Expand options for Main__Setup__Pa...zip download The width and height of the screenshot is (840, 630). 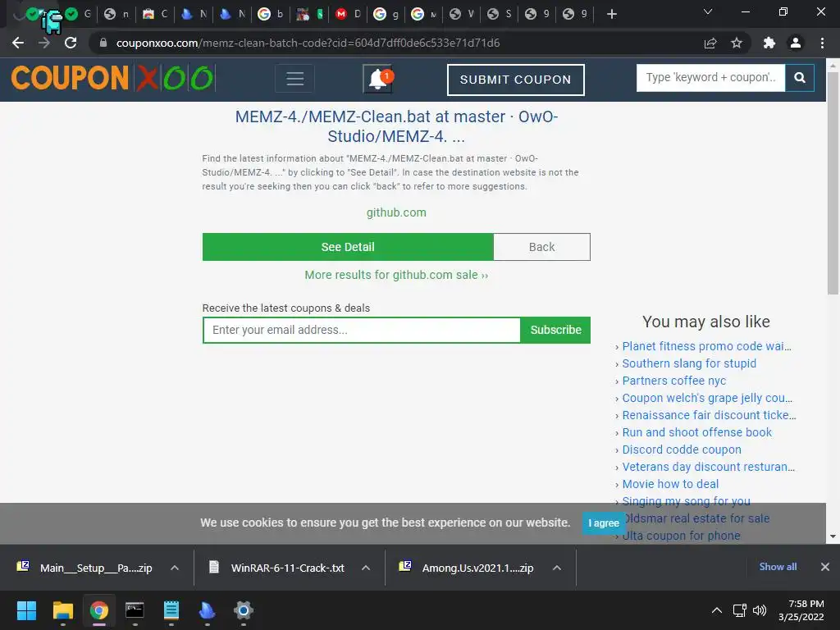[x=175, y=568]
